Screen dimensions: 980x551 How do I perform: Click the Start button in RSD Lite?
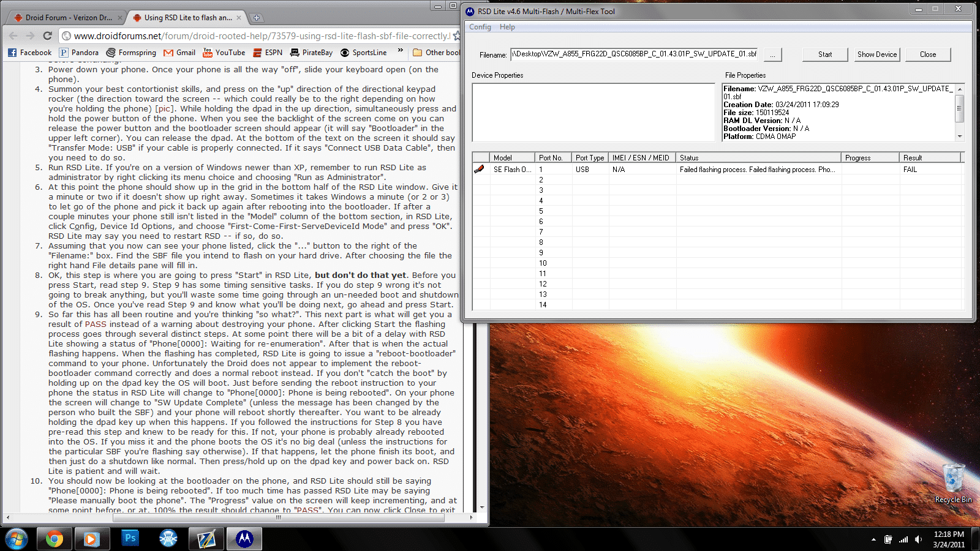click(x=825, y=54)
